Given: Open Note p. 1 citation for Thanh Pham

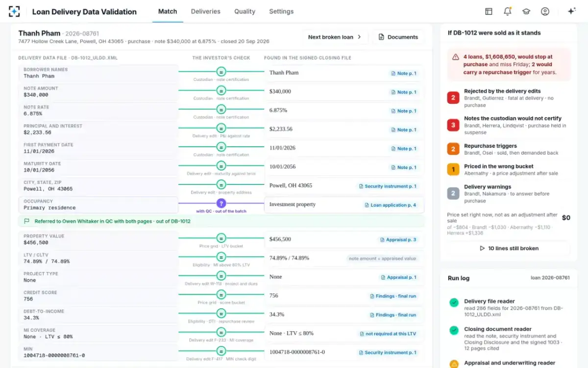Looking at the screenshot, I should (404, 73).
